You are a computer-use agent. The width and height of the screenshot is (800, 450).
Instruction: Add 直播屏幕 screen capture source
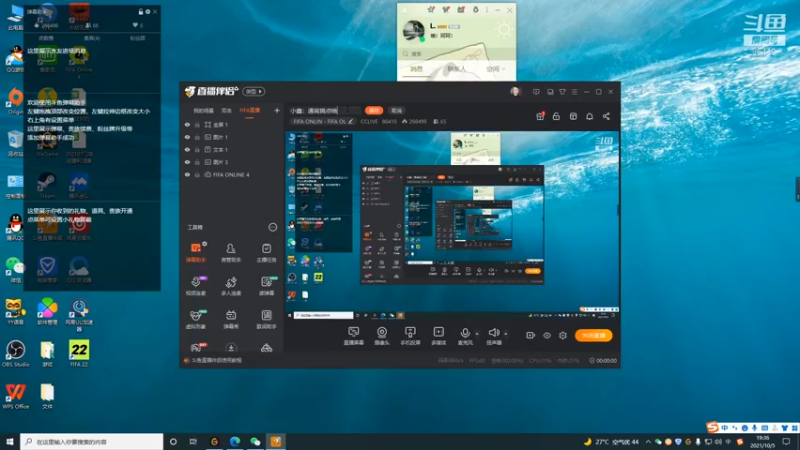[354, 336]
